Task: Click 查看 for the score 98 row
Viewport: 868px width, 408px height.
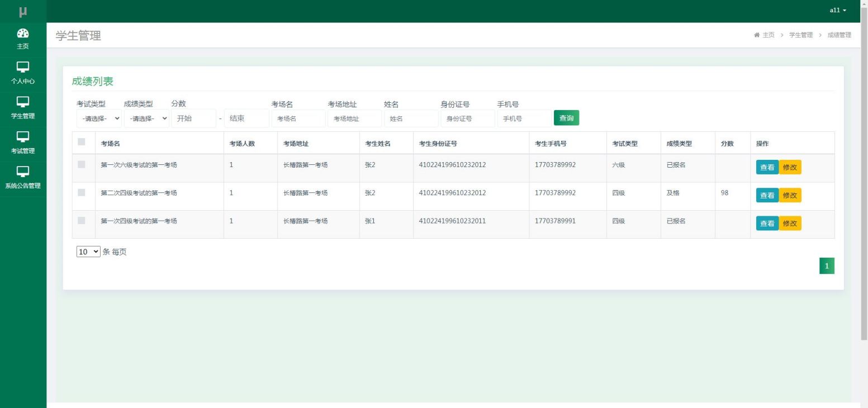Action: click(767, 195)
